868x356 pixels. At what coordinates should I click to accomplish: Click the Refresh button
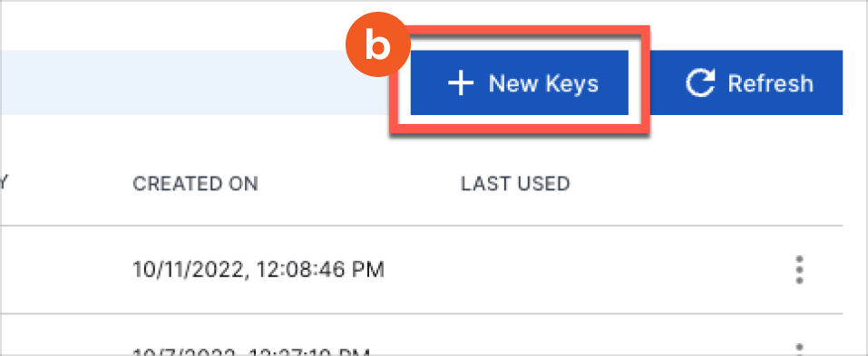[x=746, y=83]
